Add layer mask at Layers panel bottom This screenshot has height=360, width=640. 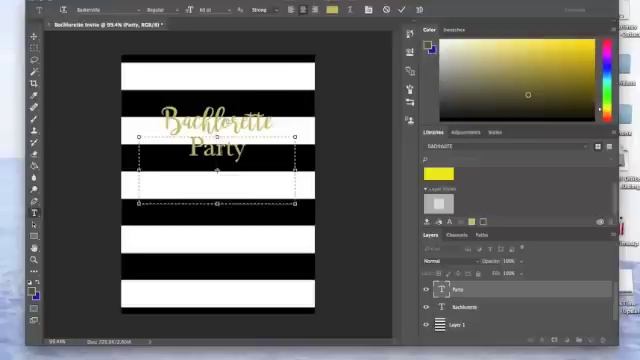554,340
